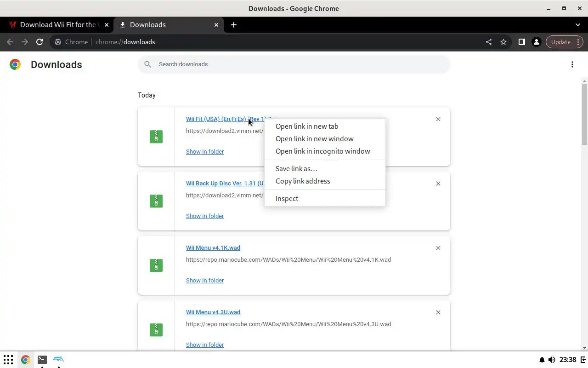Show Wii Menu v4.3U.wad in folder
The image size is (588, 368).
coord(205,345)
